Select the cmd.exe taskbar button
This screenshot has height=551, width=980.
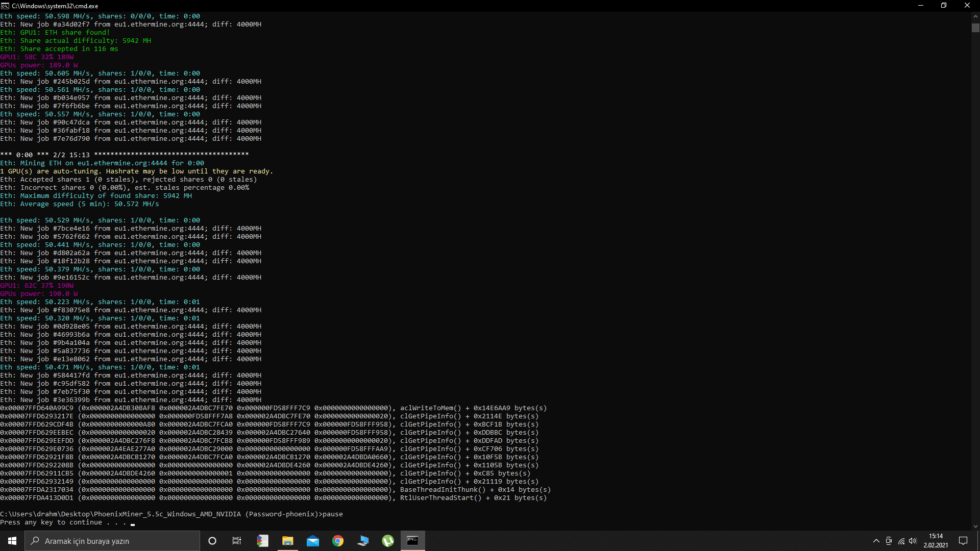click(412, 541)
